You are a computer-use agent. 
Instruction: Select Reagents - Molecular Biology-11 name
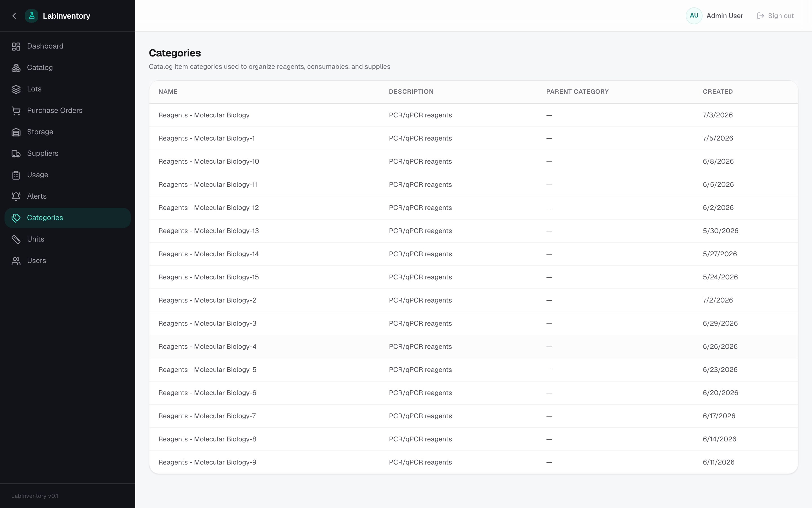tap(208, 185)
